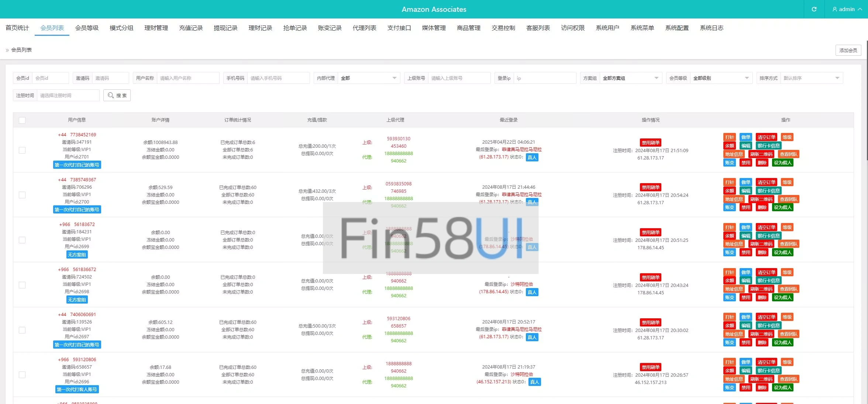The image size is (868, 404).
Task: Switch to the 充值记录 tab
Action: click(x=191, y=28)
